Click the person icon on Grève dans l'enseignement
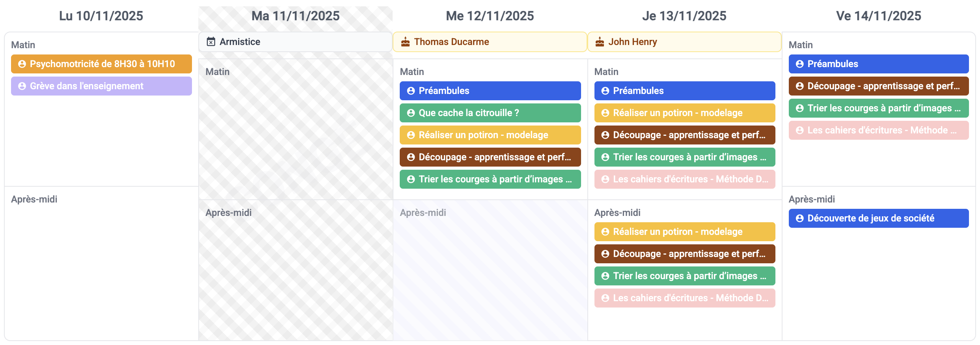 tap(22, 86)
